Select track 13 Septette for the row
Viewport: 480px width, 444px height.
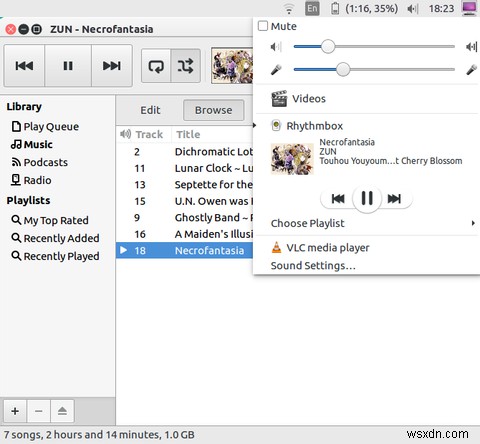[185, 185]
